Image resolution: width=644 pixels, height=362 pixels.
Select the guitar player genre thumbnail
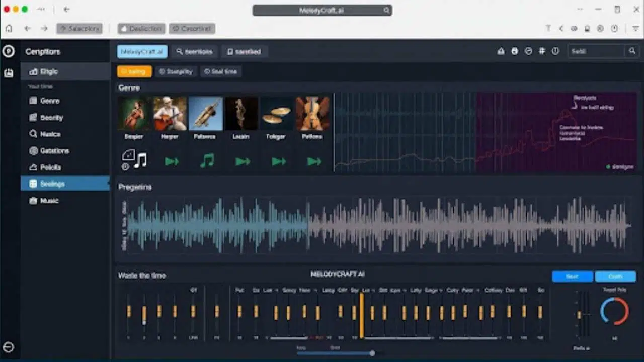pyautogui.click(x=170, y=114)
